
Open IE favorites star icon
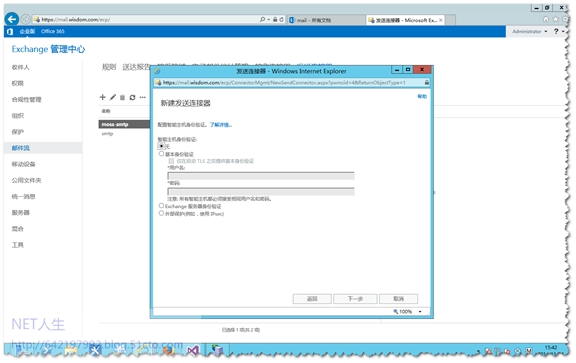556,19
